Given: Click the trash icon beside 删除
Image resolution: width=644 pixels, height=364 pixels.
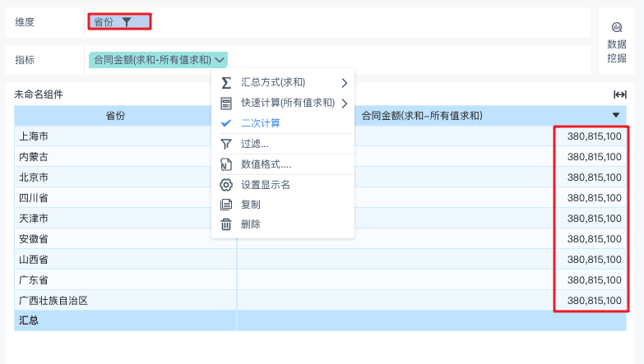Looking at the screenshot, I should pos(226,224).
